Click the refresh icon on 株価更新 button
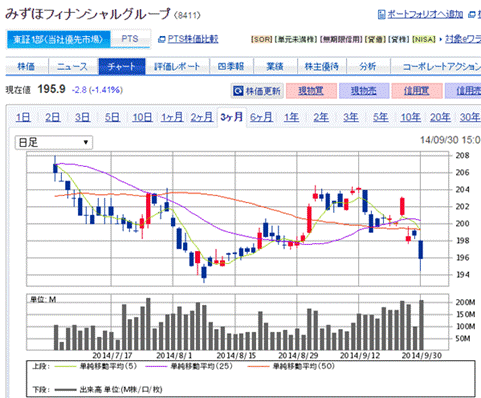This screenshot has width=481, height=398. 238,91
